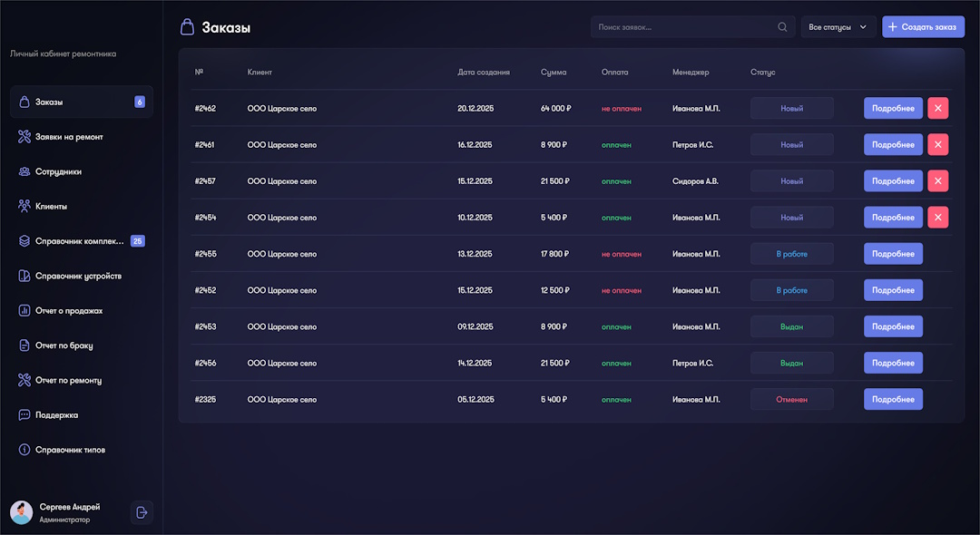Click the Дата создания column header
The width and height of the screenshot is (980, 535).
[x=483, y=72]
